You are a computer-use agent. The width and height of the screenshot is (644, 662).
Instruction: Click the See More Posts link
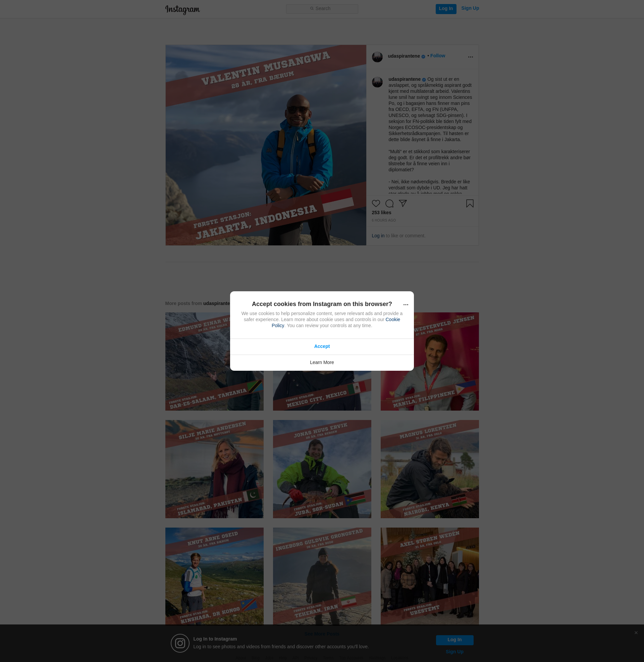tap(322, 634)
